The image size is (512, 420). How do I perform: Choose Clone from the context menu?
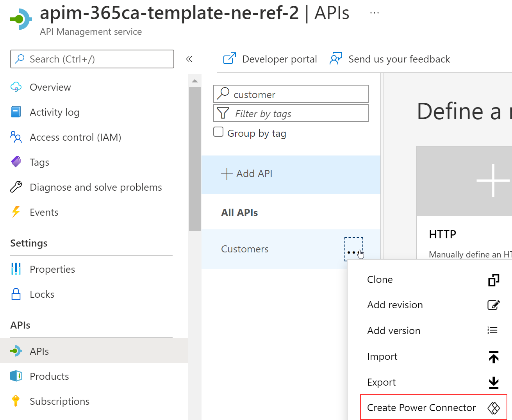click(380, 279)
